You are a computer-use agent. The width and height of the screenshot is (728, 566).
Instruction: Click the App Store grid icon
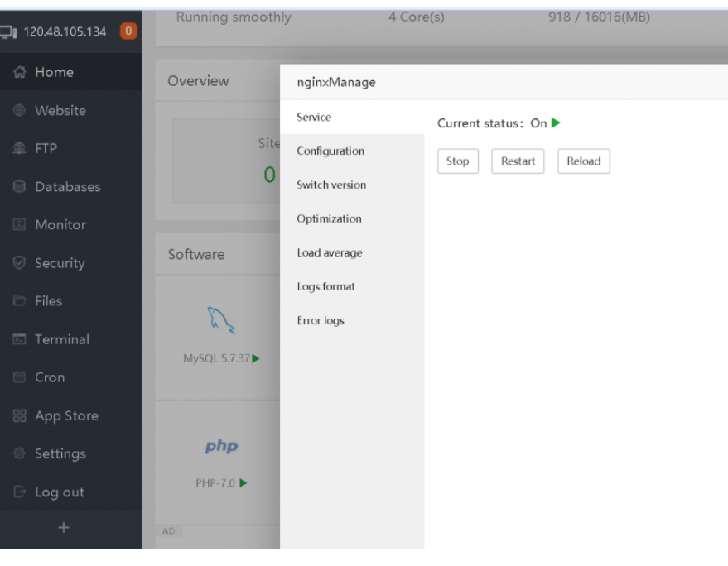click(20, 416)
